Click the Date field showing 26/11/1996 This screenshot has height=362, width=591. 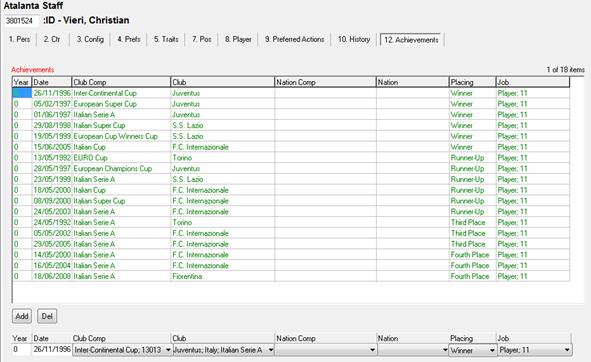pyautogui.click(x=52, y=350)
